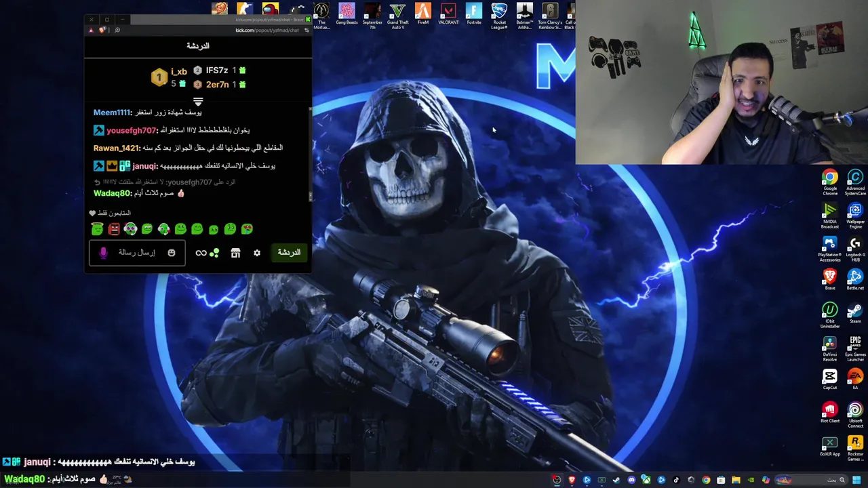The image size is (868, 488).
Task: Open The Mortuary desktop shortcut
Action: click(x=321, y=15)
